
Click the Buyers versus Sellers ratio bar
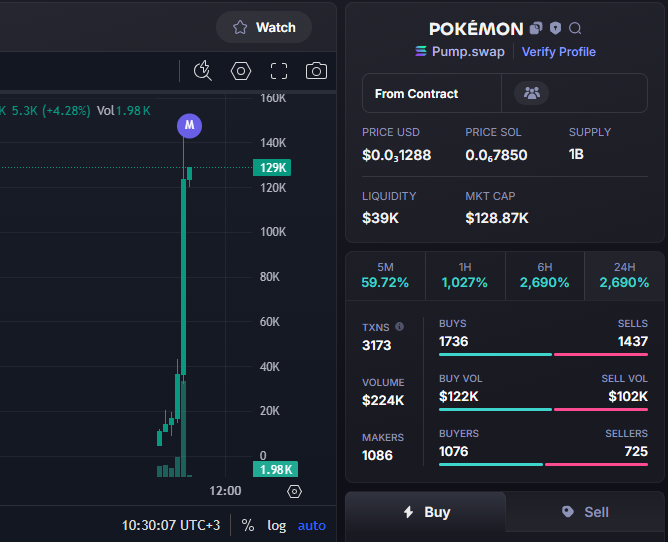[543, 464]
